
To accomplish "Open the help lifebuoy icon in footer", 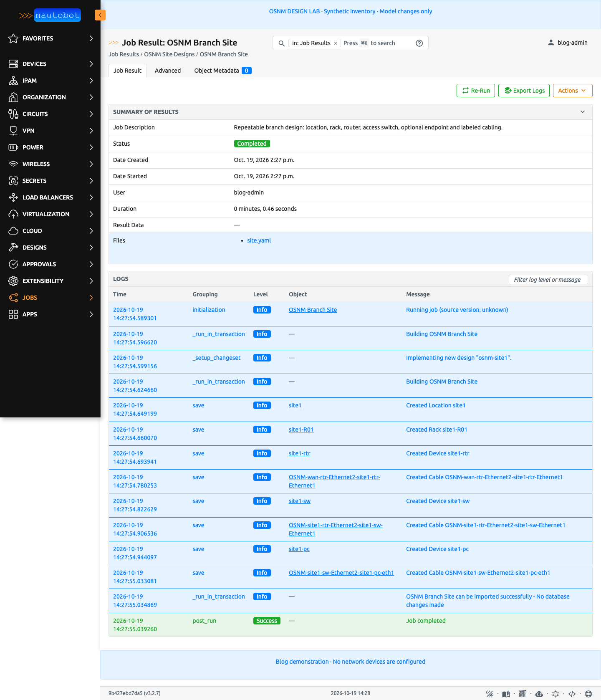I will (x=588, y=694).
